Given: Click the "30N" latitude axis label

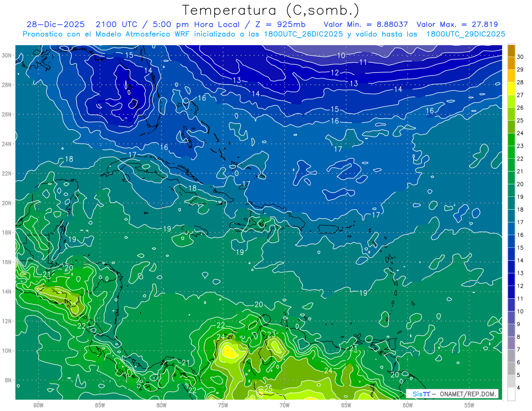Looking at the screenshot, I should pyautogui.click(x=8, y=55).
